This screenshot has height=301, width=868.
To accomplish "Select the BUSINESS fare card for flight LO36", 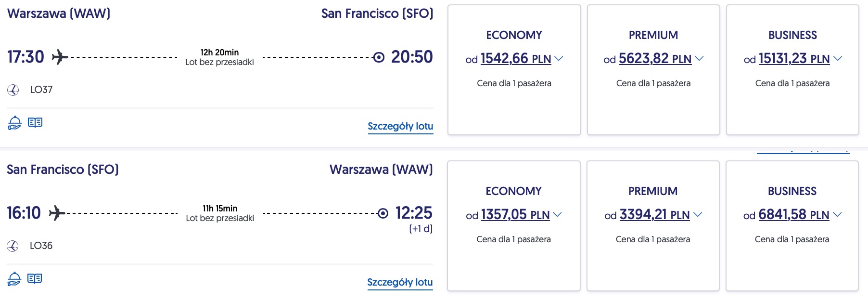I will (x=792, y=226).
